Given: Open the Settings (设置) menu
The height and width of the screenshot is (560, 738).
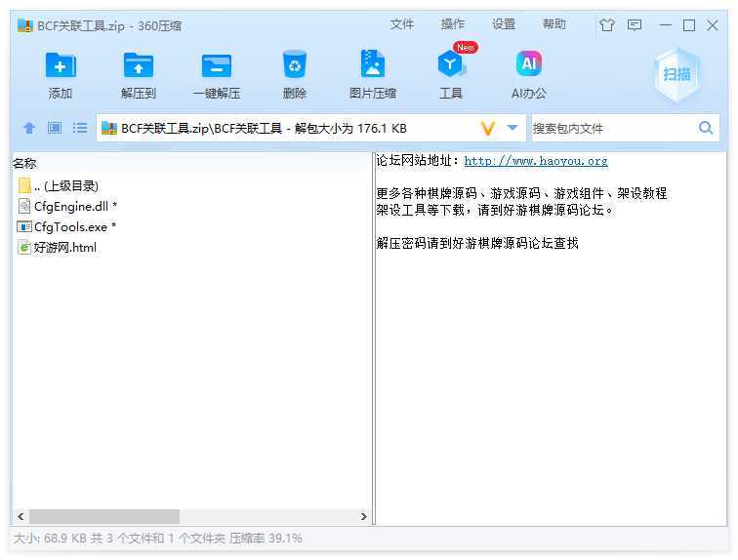Looking at the screenshot, I should [x=504, y=24].
